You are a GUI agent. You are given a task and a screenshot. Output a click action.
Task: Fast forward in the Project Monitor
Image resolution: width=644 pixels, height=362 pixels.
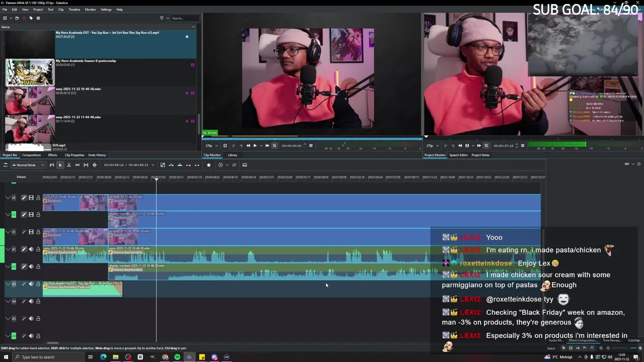click(479, 146)
